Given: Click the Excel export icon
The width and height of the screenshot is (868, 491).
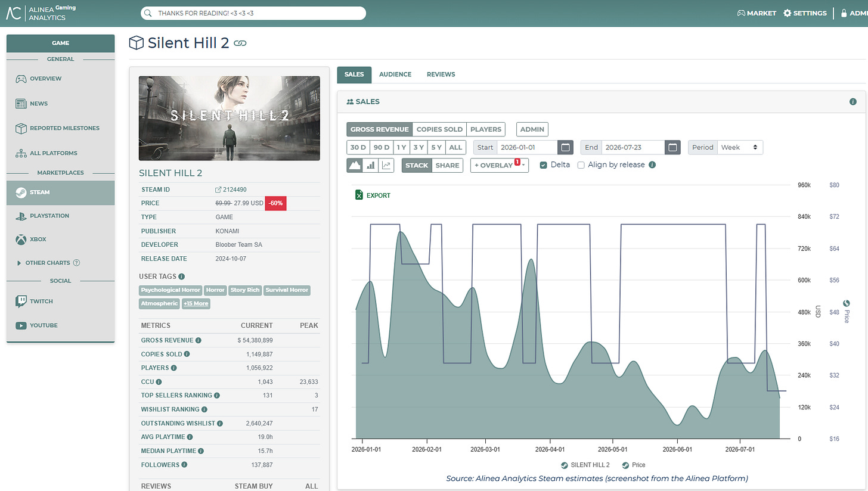Looking at the screenshot, I should pos(359,195).
